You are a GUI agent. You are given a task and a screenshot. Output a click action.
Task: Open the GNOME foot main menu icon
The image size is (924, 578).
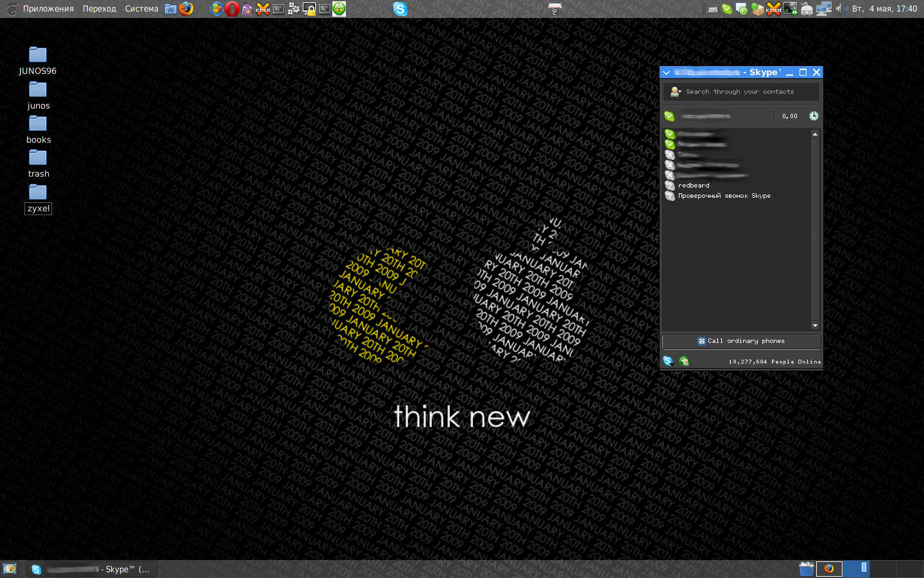pyautogui.click(x=11, y=8)
